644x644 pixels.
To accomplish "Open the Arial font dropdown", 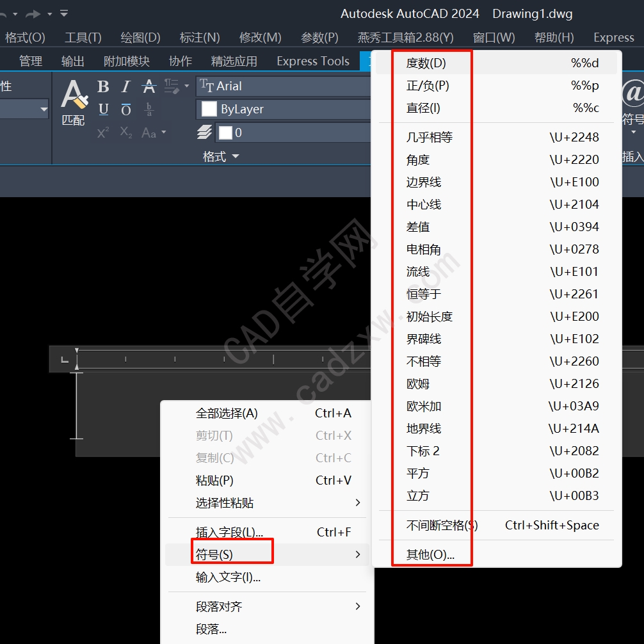I will (284, 86).
